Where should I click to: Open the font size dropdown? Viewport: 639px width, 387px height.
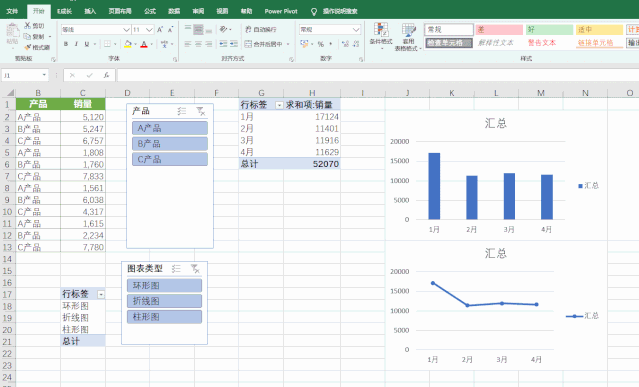149,29
